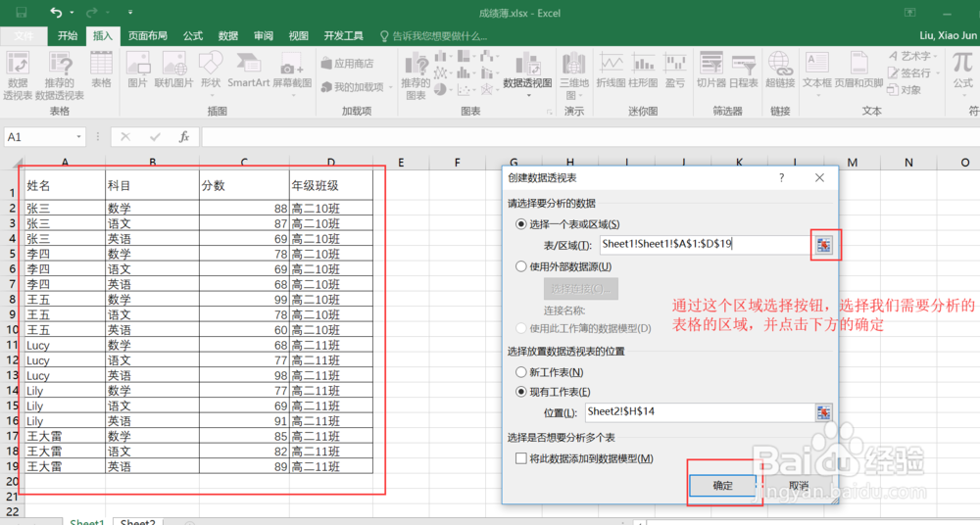
Task: Click range selector button beside 表/区域 field
Action: point(824,245)
